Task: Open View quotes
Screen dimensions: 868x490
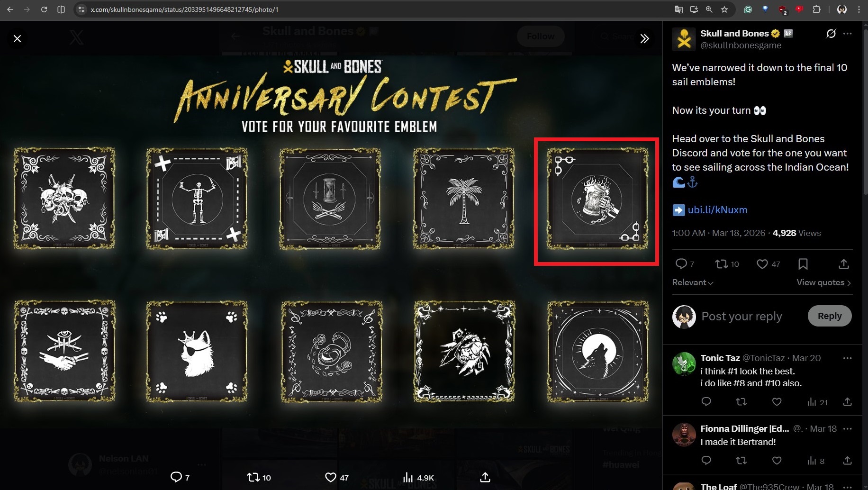Action: coord(824,282)
